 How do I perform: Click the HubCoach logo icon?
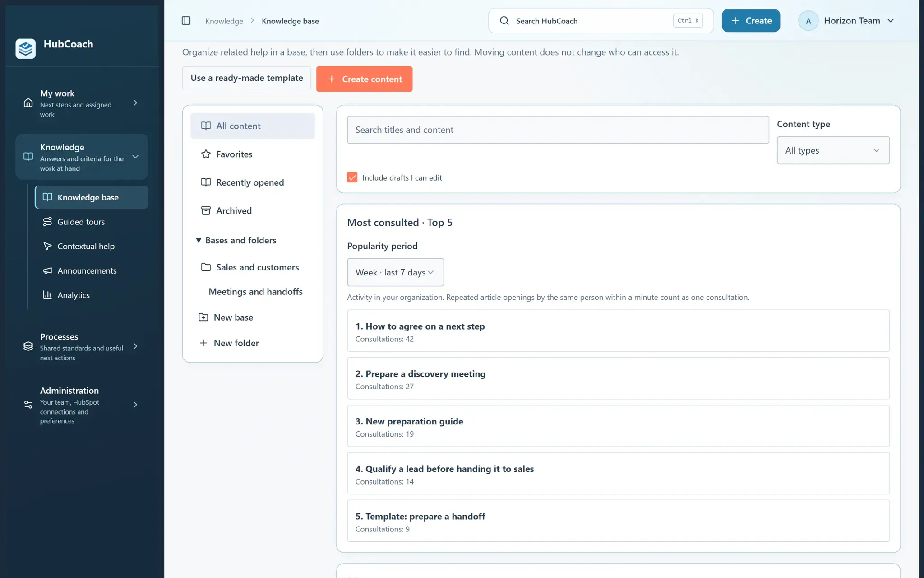[x=26, y=48]
